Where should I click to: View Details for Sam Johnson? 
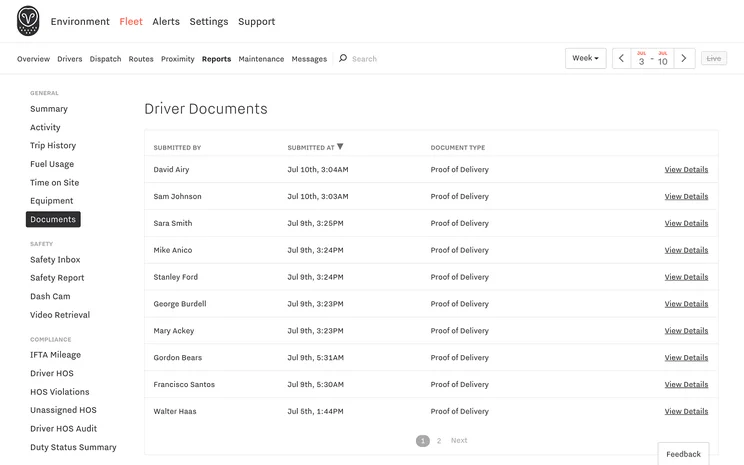[x=686, y=196]
